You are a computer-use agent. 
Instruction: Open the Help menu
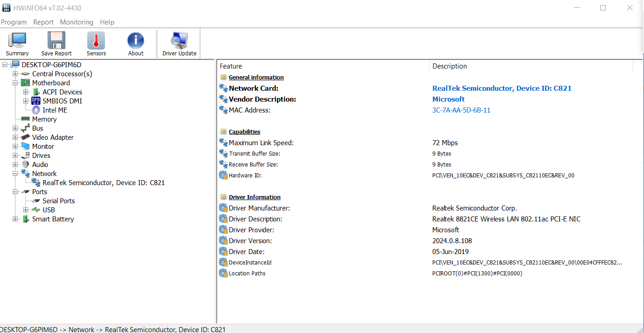(x=107, y=22)
